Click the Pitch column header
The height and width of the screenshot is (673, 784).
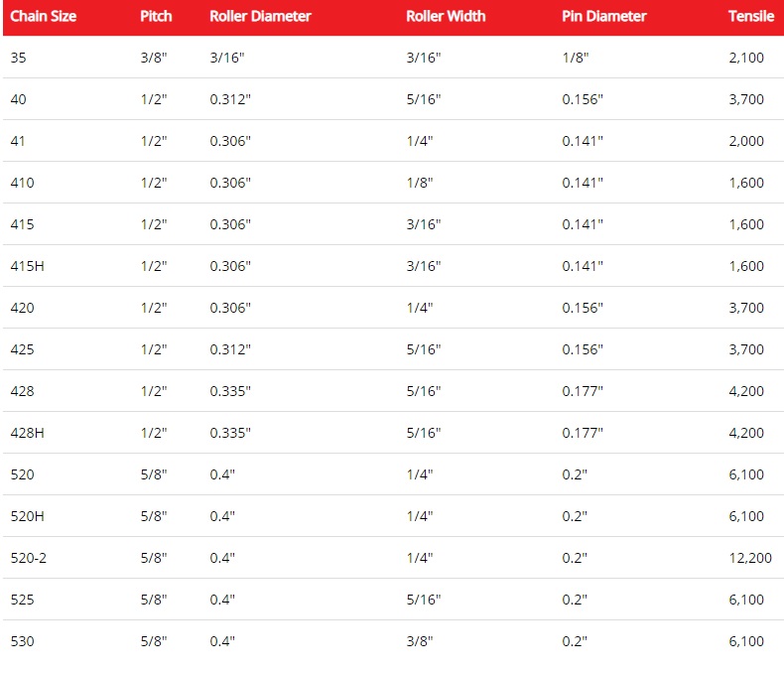156,17
